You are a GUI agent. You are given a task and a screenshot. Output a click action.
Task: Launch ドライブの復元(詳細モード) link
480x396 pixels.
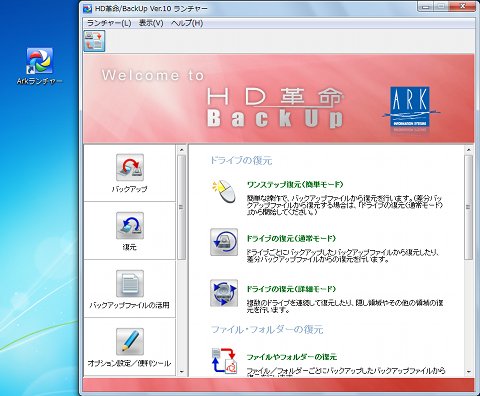[291, 289]
